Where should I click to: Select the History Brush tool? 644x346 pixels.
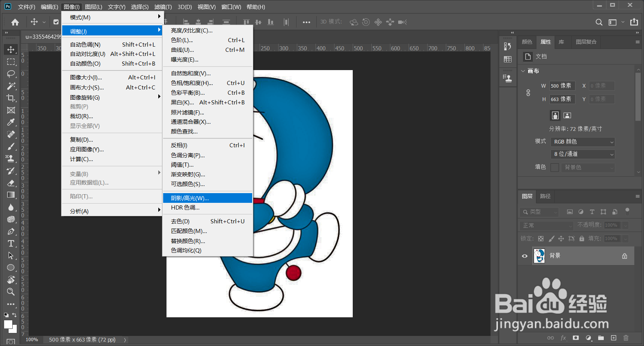11,171
